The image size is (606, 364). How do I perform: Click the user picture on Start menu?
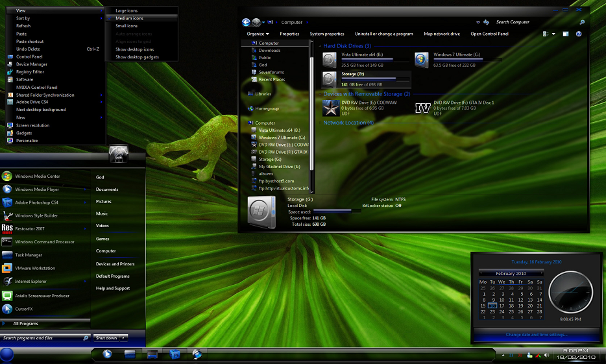[x=118, y=154]
